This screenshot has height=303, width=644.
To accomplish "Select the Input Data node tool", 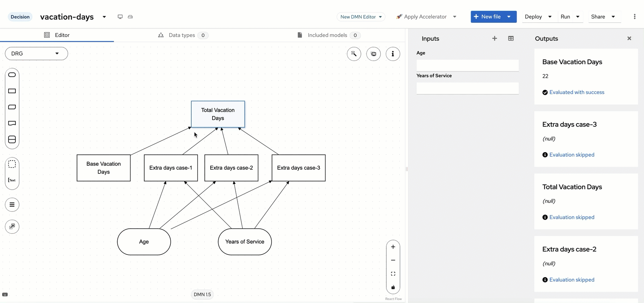I will [x=12, y=75].
